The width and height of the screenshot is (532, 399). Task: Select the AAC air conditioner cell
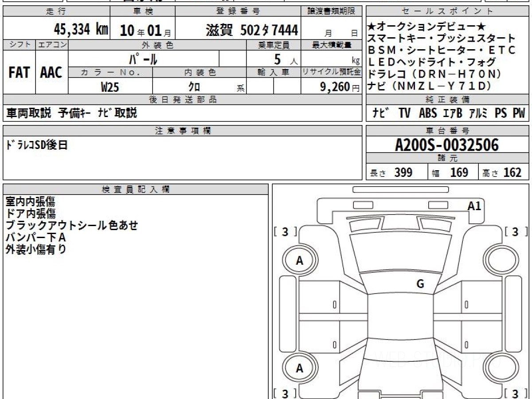(51, 73)
